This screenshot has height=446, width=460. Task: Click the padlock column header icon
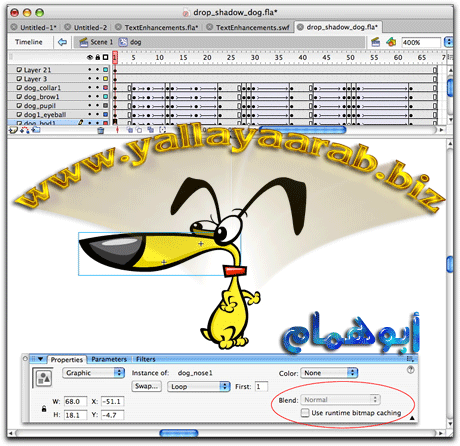(x=98, y=57)
